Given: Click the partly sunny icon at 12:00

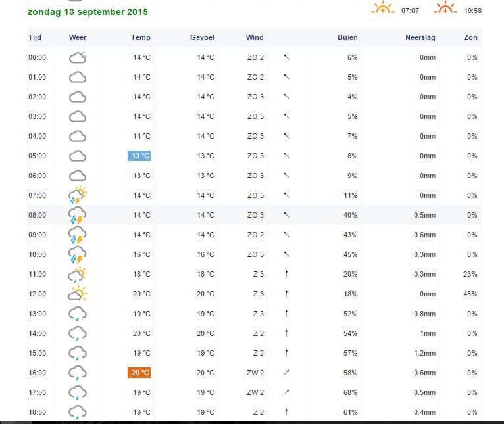Looking at the screenshot, I should (78, 294).
